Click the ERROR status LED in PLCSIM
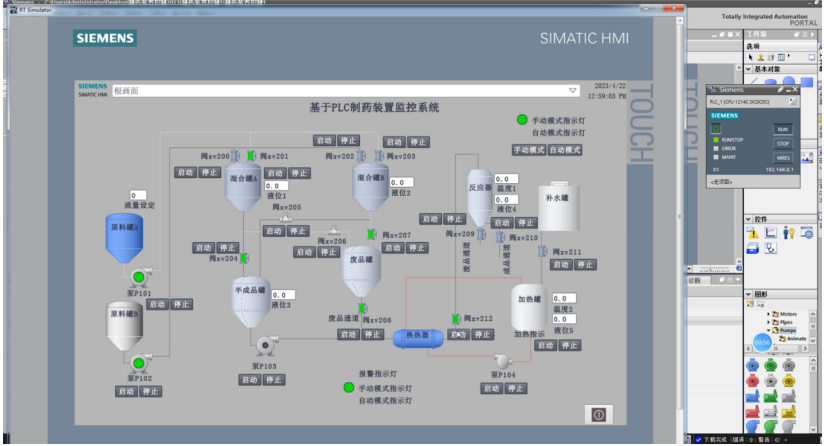This screenshot has width=824, height=446. [716, 148]
